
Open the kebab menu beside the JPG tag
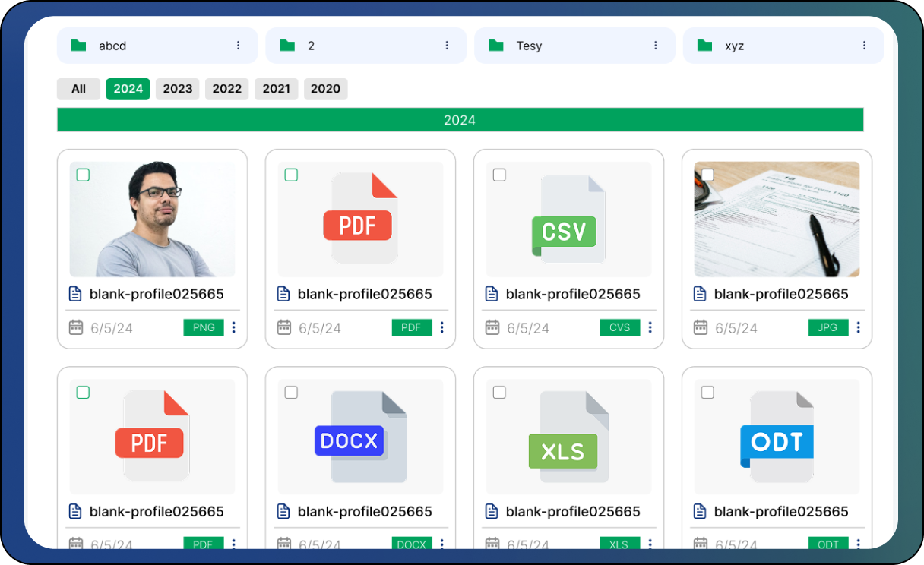(x=858, y=327)
